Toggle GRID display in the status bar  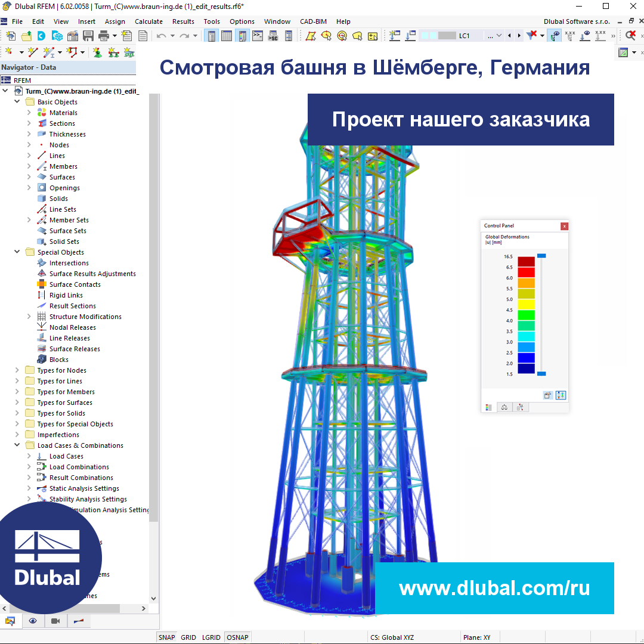(188, 637)
